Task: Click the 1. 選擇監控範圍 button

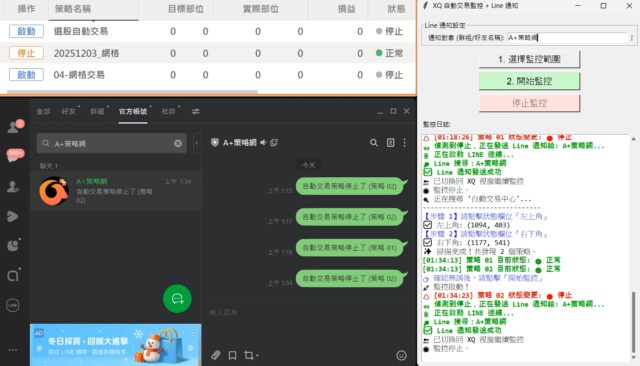Action: (x=529, y=59)
